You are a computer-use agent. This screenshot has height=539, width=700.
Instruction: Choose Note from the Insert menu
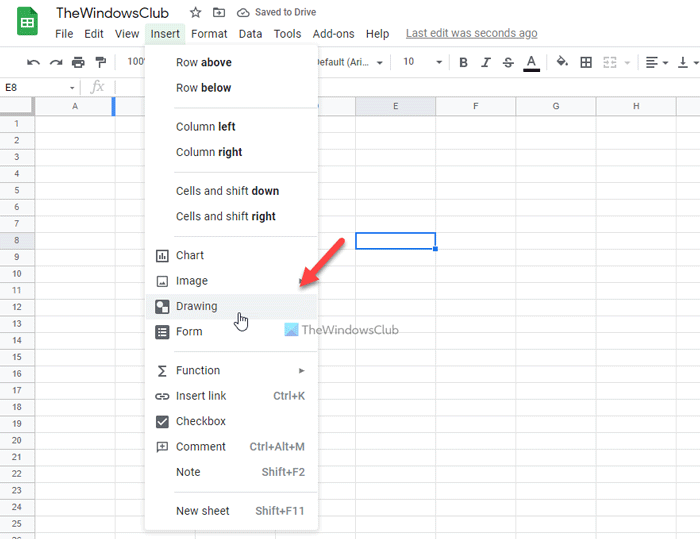[x=231, y=472]
